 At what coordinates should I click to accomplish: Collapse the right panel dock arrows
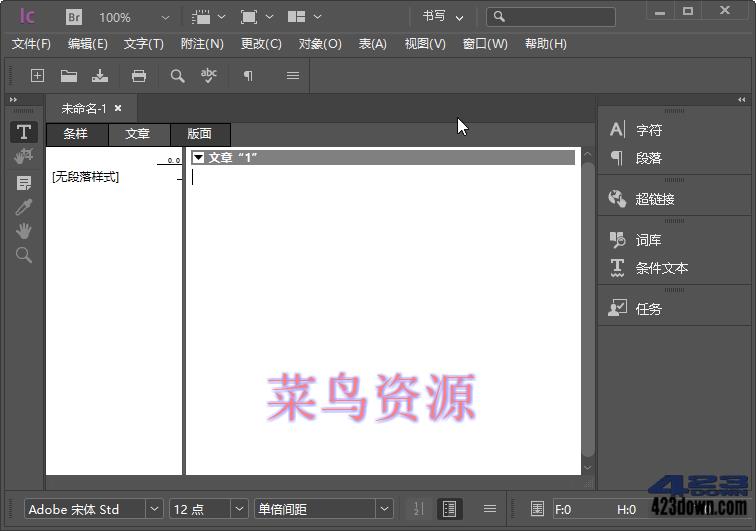pyautogui.click(x=742, y=99)
